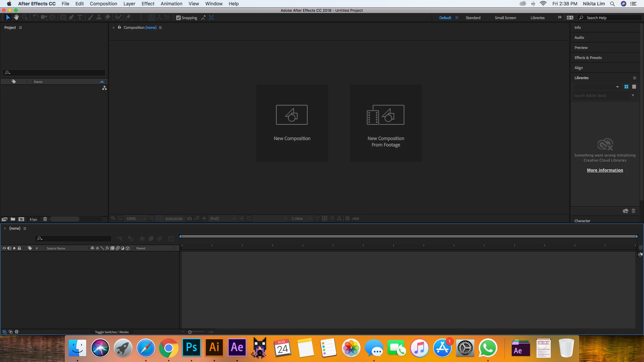Select the Horizontal Type tool

(80, 17)
